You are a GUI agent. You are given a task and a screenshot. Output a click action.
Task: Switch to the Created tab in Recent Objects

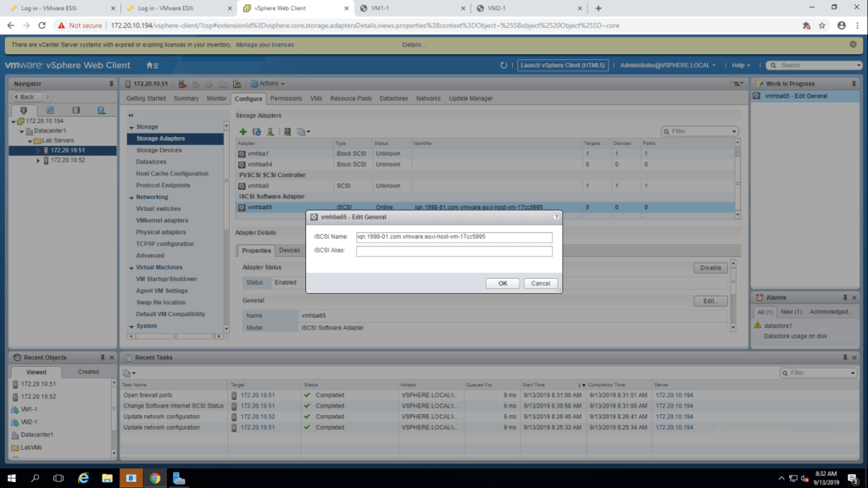[88, 371]
